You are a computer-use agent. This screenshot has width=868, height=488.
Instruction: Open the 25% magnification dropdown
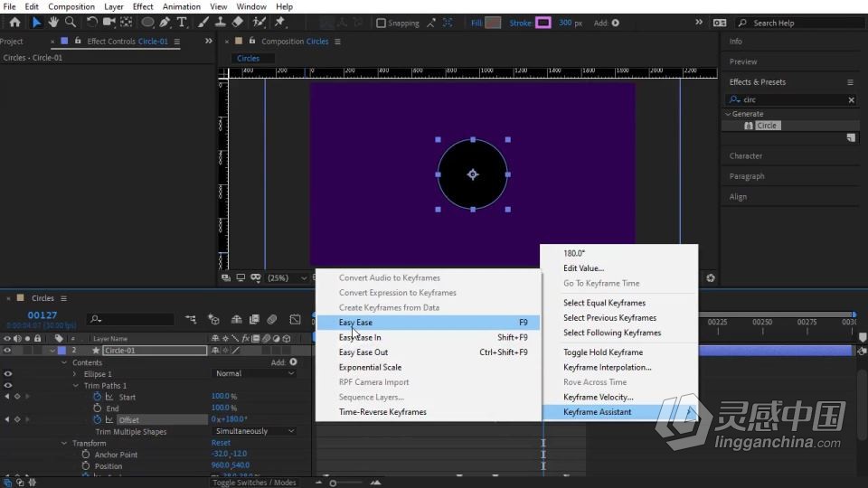pos(287,277)
